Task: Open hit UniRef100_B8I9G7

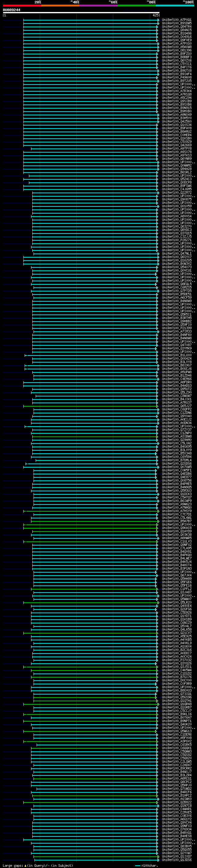Action: click(176, 365)
